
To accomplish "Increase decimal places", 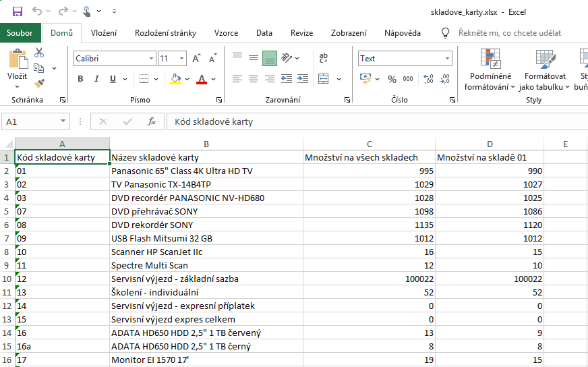I will point(428,79).
